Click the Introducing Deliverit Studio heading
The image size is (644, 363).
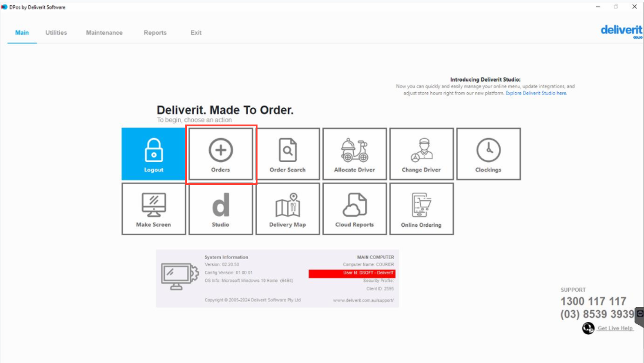point(485,80)
